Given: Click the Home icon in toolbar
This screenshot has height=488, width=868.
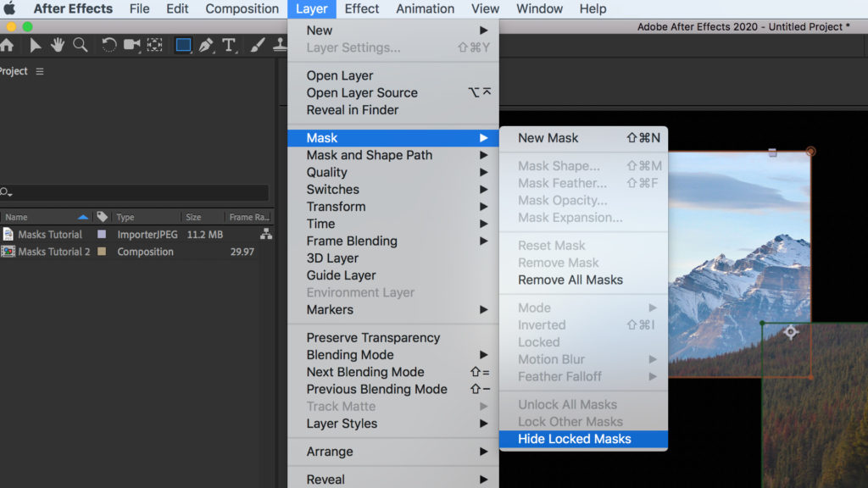Looking at the screenshot, I should (7, 45).
